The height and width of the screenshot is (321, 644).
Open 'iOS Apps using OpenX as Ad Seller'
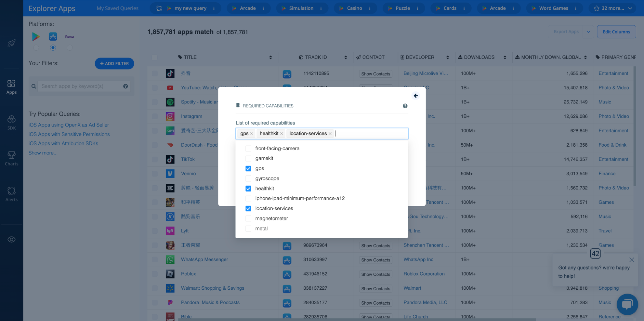(x=69, y=125)
